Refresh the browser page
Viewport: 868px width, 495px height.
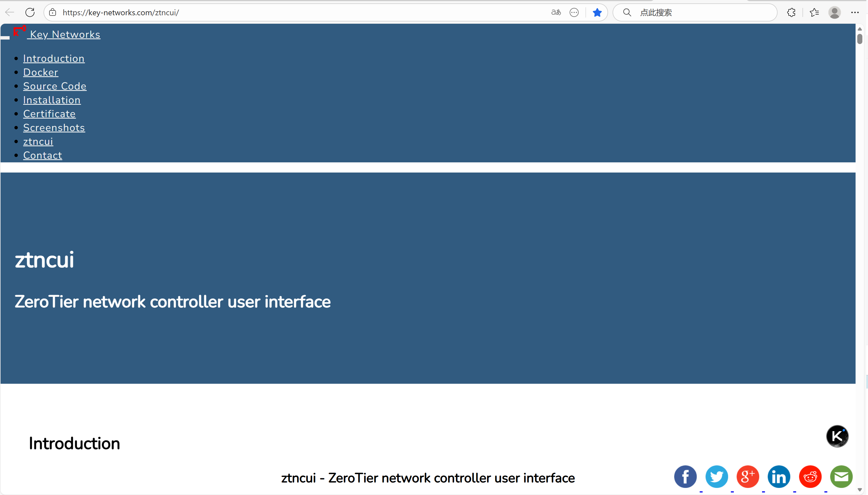30,13
